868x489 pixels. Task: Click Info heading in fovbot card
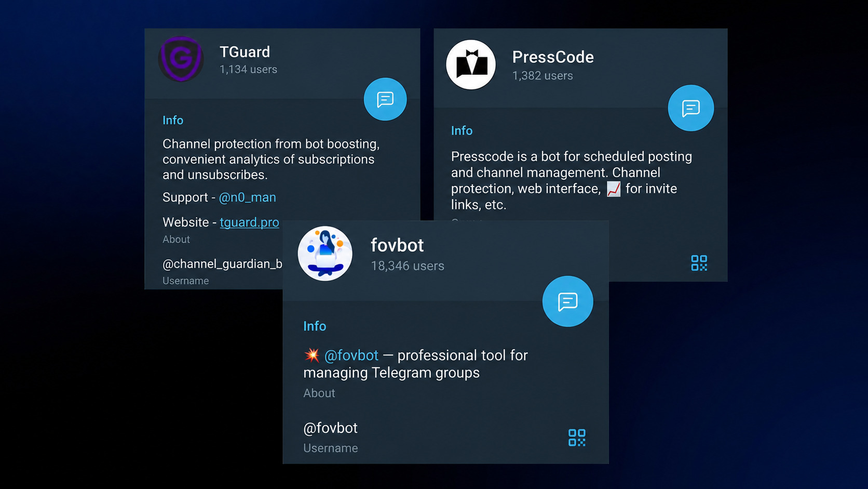[x=315, y=326]
